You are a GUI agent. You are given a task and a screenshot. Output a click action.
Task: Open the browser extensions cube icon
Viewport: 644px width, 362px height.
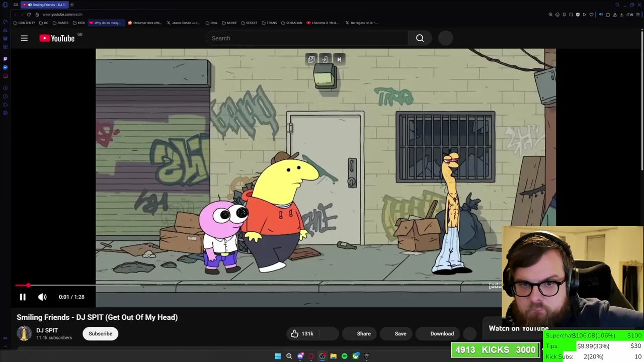608,15
